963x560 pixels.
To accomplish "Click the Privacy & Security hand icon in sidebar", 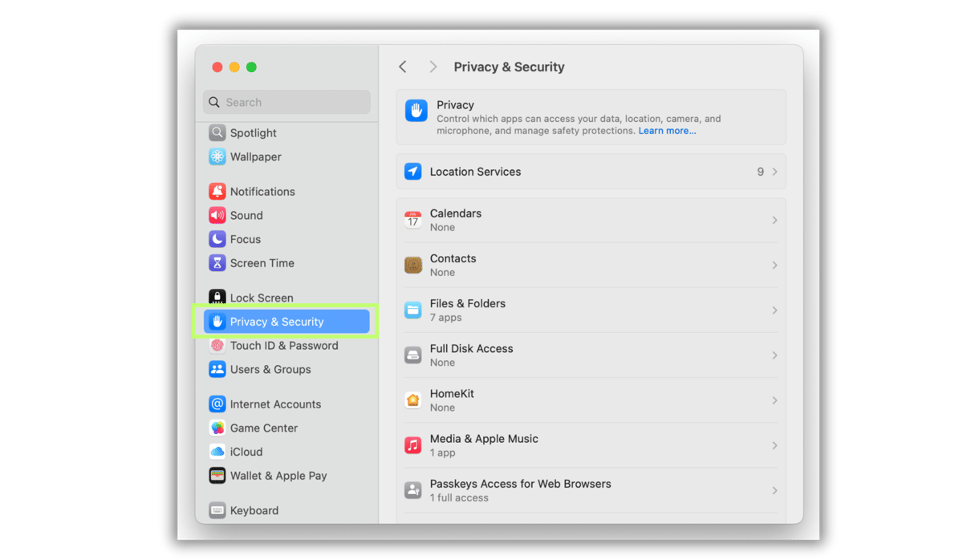I will (217, 322).
